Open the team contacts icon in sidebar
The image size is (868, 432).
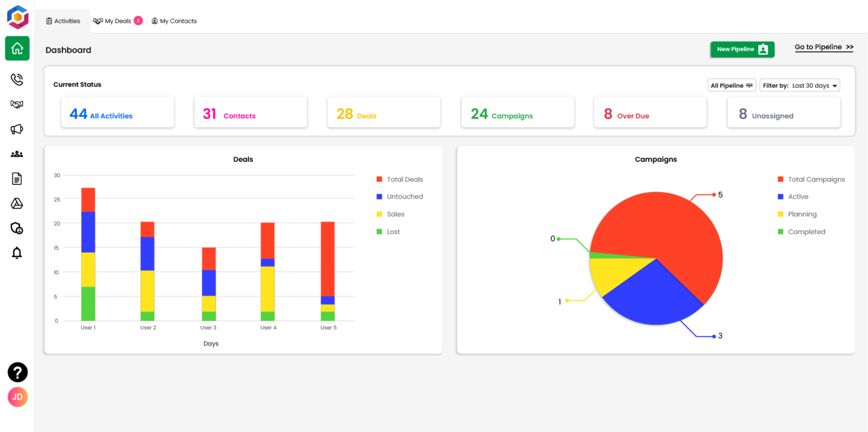click(x=17, y=153)
